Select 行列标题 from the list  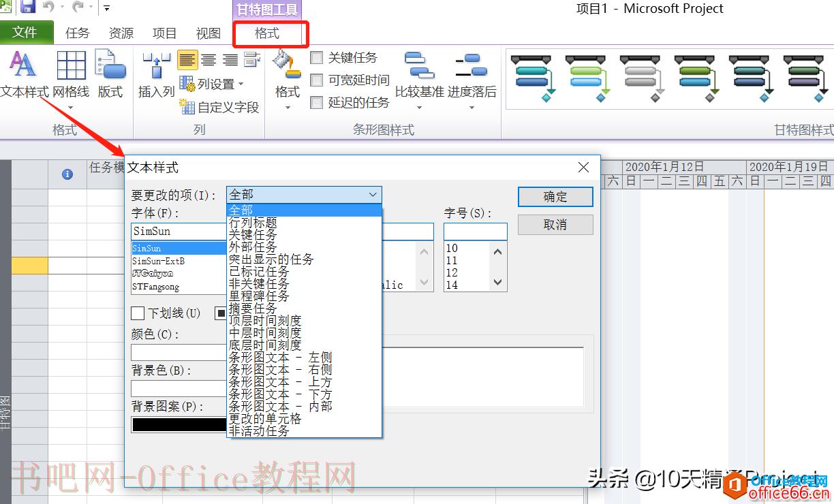point(304,223)
